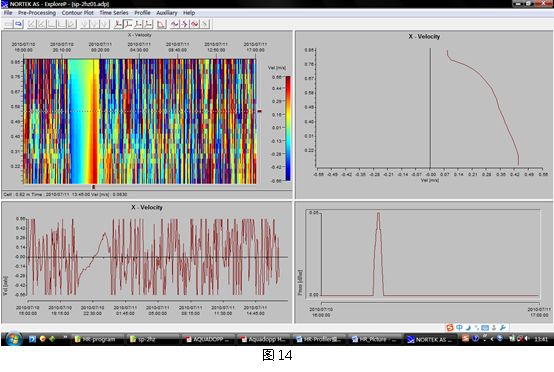Open the Windows Start button
Viewport: 554px width, 372px height.
(13, 339)
